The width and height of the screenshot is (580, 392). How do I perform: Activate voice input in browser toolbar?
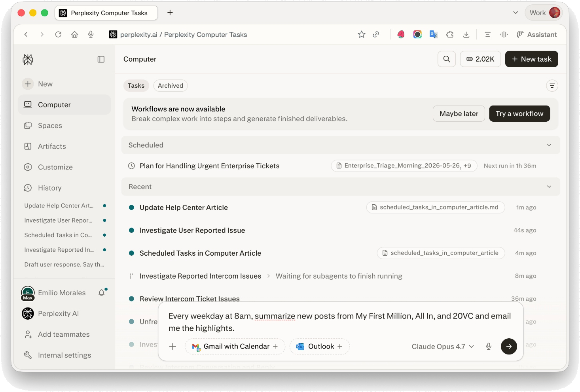tap(91, 34)
